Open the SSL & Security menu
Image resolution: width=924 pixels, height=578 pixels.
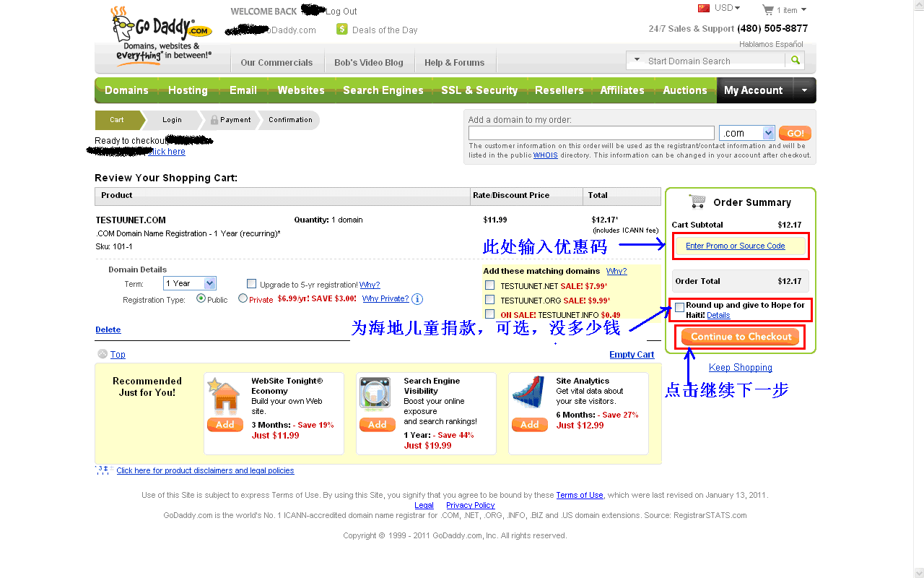[479, 90]
